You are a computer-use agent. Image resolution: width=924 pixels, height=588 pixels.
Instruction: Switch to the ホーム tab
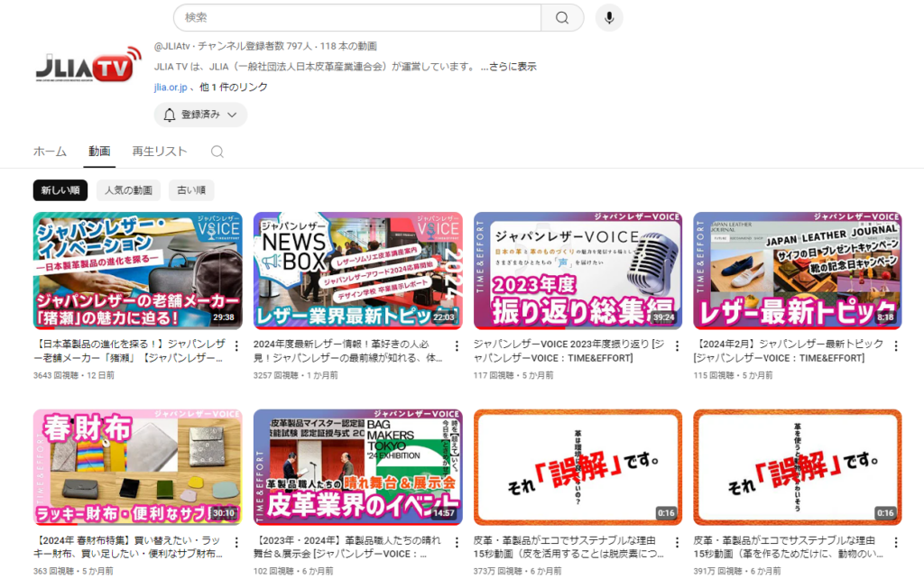click(x=51, y=152)
